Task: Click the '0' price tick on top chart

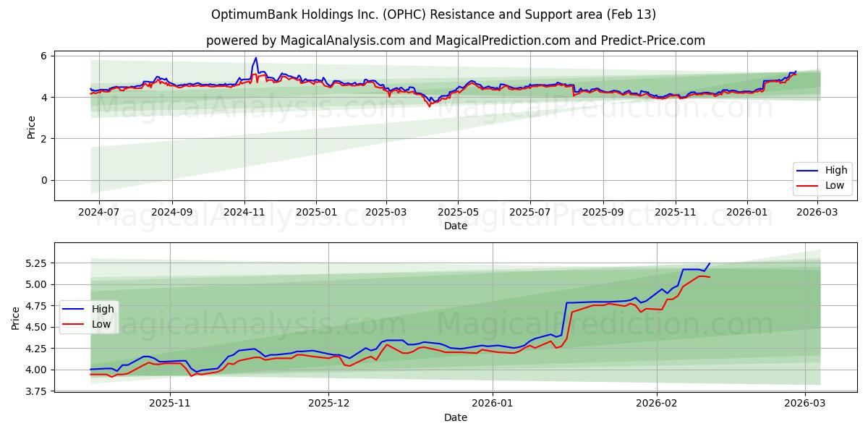Action: click(x=44, y=180)
